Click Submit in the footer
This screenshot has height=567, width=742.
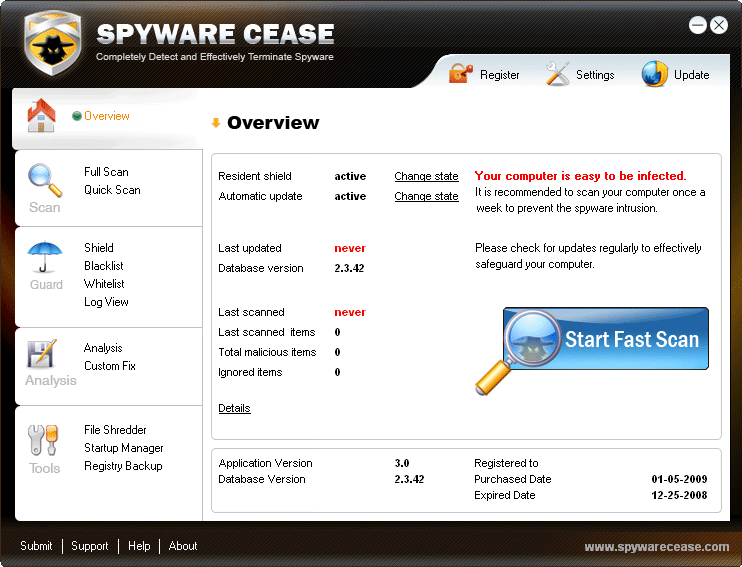coord(36,546)
